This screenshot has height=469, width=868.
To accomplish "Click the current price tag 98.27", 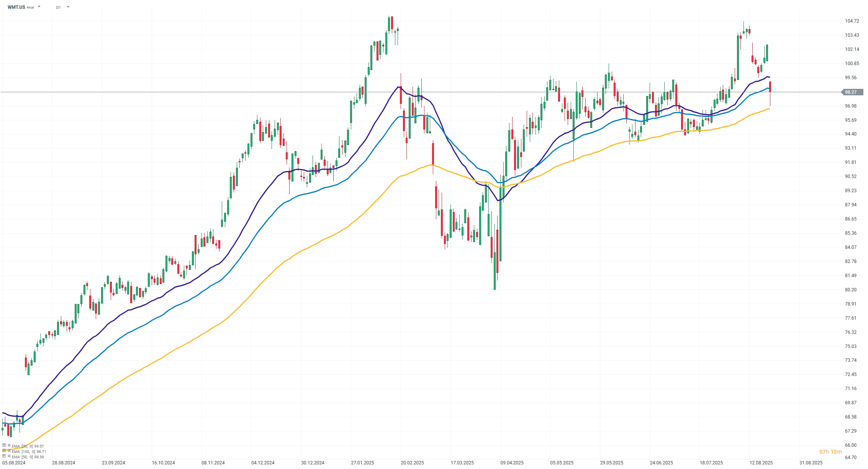I will pos(852,92).
